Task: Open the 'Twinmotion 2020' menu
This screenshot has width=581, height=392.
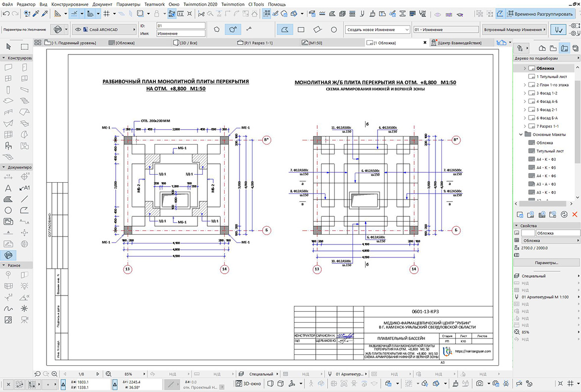Action: click(200, 4)
